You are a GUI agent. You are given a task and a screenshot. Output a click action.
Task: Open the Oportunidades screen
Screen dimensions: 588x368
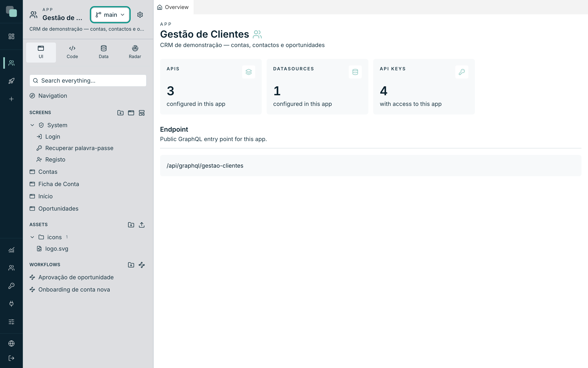[x=88, y=209]
